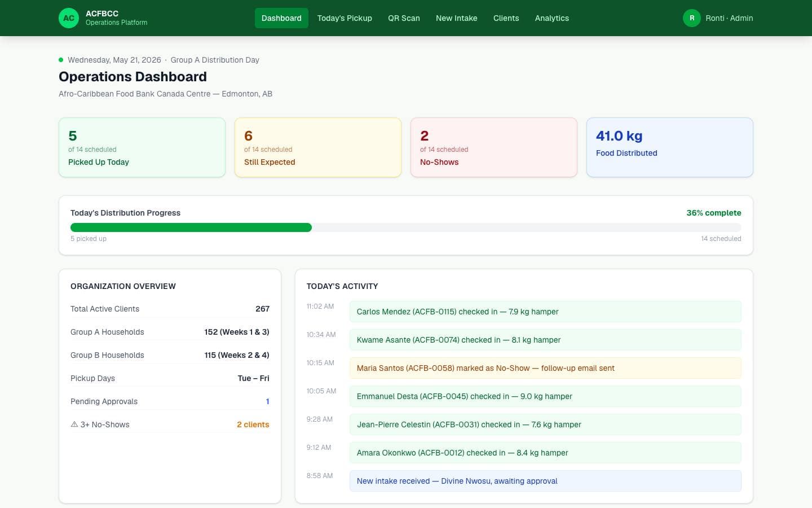Click the 11:02 AM timestamp
This screenshot has width=812, height=508.
(320, 306)
